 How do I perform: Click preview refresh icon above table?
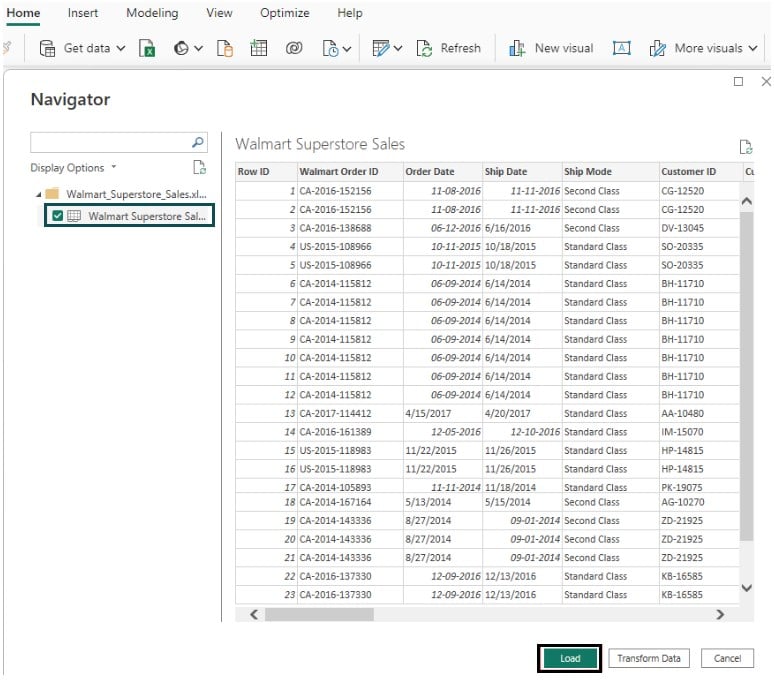[x=745, y=147]
